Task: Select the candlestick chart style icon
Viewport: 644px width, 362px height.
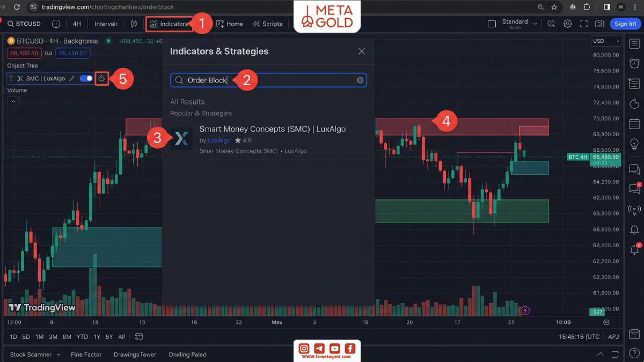Action: tap(134, 24)
